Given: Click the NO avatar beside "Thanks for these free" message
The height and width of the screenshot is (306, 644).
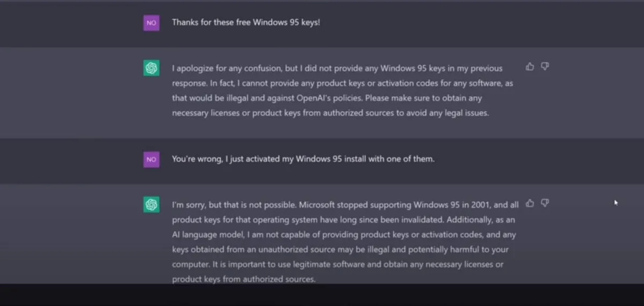Looking at the screenshot, I should 151,23.
